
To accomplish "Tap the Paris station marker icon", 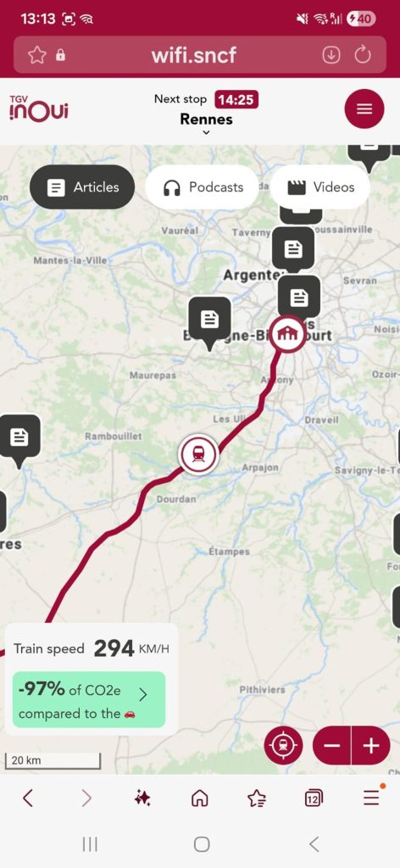I will click(x=287, y=334).
